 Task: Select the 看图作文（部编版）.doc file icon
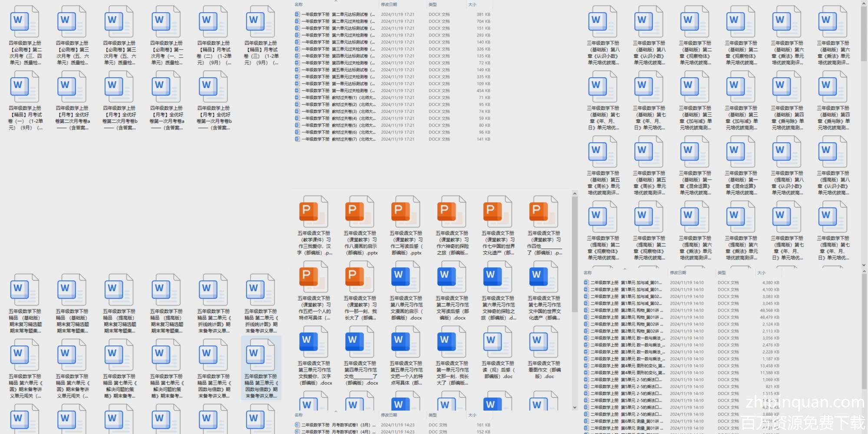click(544, 342)
